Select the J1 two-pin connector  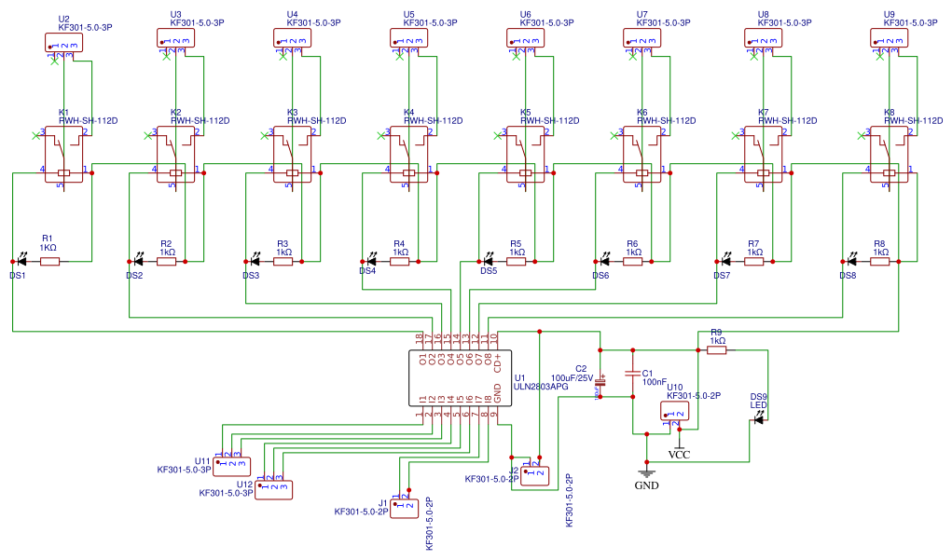click(x=405, y=507)
